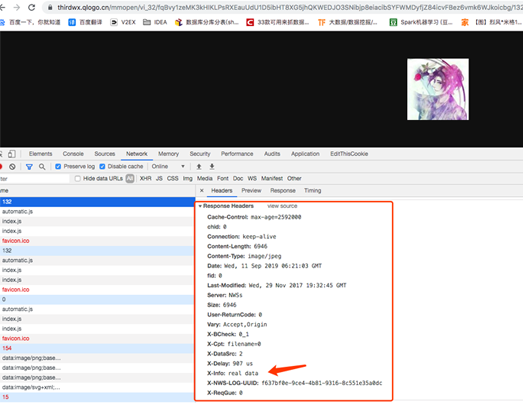Open the Preview tab of request
Screen dimensions: 523x403
[x=251, y=190]
